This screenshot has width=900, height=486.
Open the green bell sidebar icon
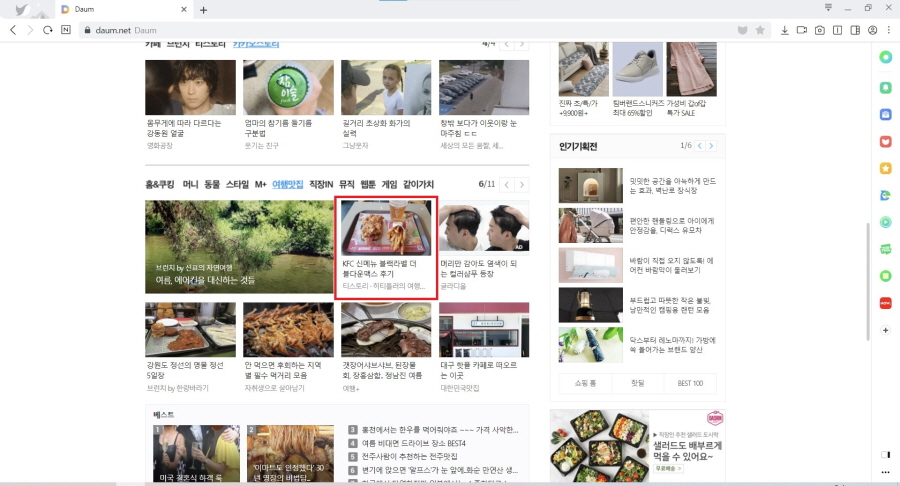click(x=886, y=87)
